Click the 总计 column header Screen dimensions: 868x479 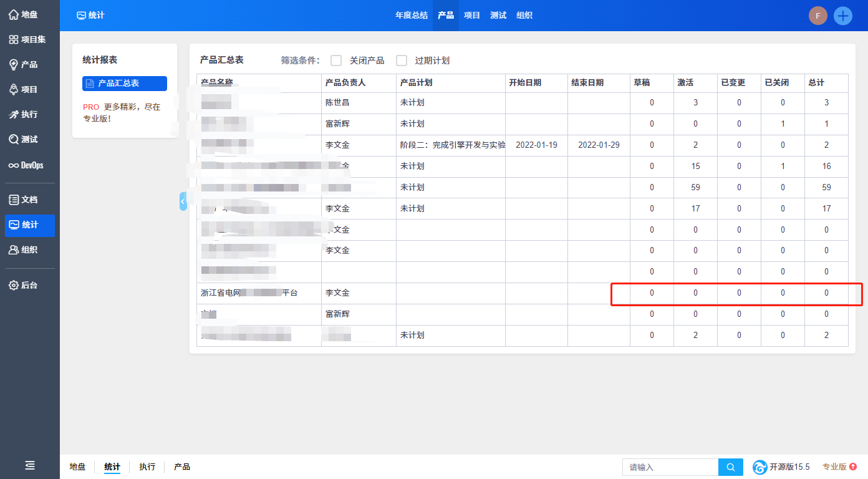[826, 83]
